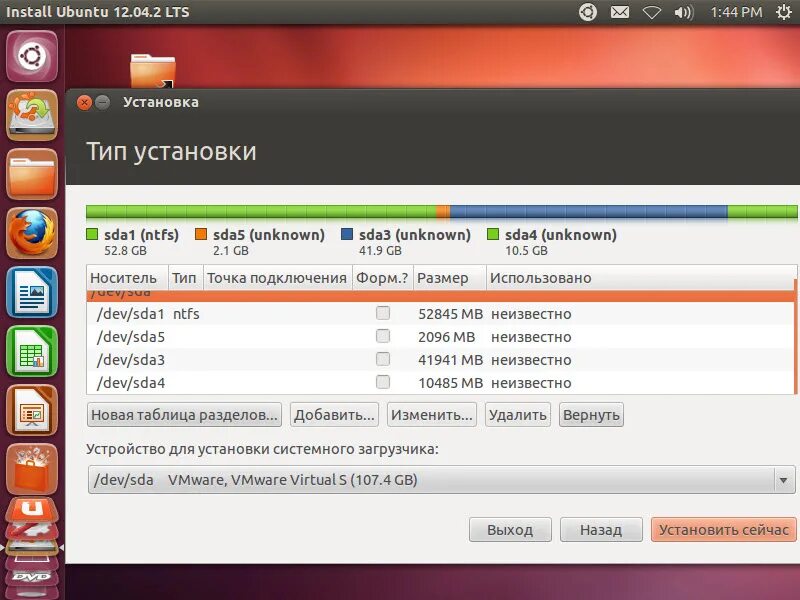Select the /dev/sda1 partition row
The height and width of the screenshot is (600, 800).
click(441, 314)
